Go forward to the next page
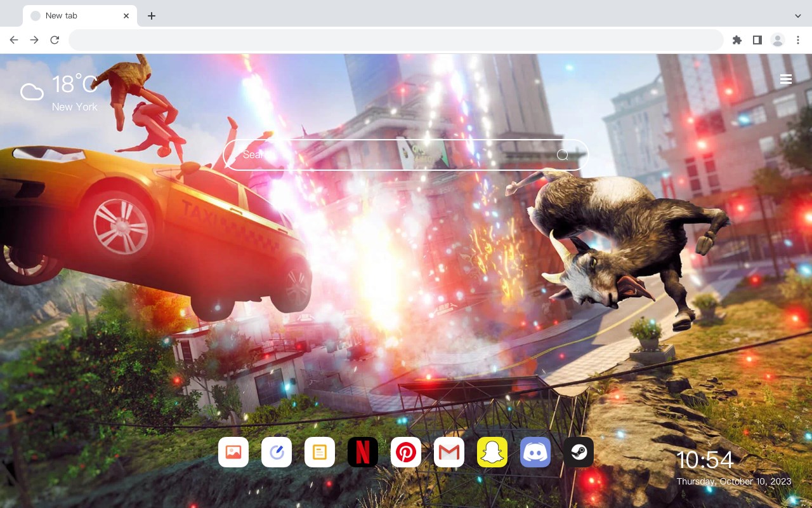Image resolution: width=812 pixels, height=508 pixels. click(x=34, y=40)
